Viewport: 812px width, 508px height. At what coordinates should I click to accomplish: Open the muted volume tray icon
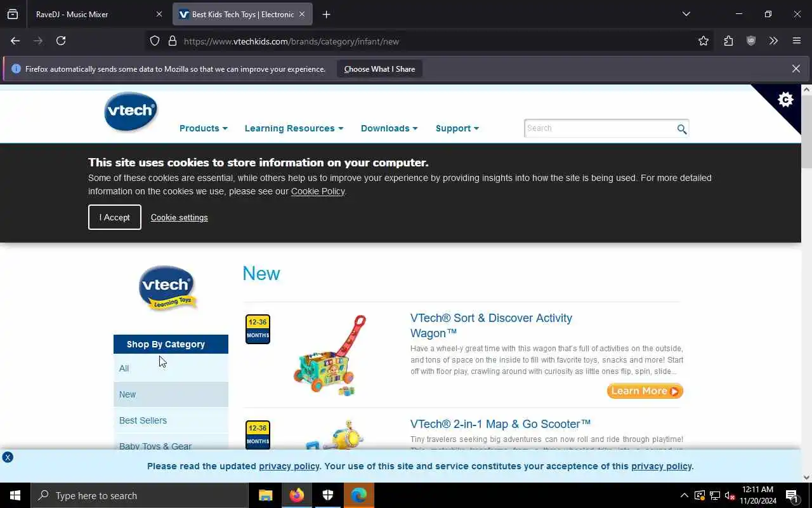click(x=730, y=495)
